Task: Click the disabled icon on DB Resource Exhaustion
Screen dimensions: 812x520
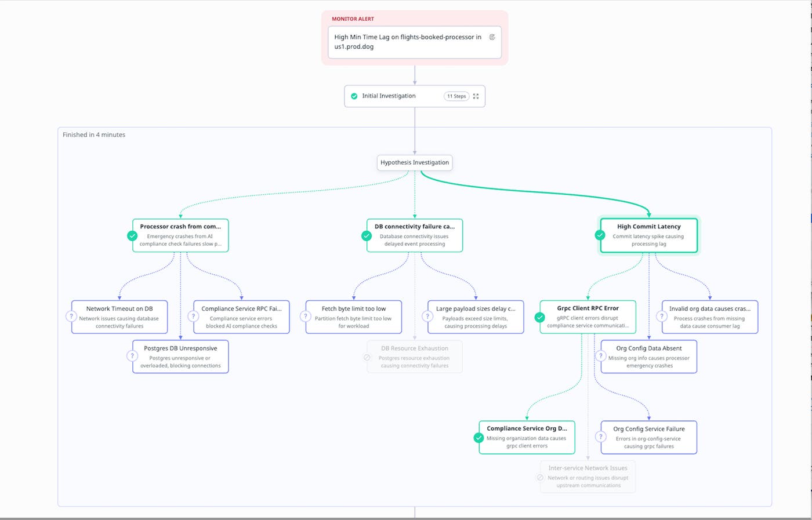Action: (x=367, y=358)
